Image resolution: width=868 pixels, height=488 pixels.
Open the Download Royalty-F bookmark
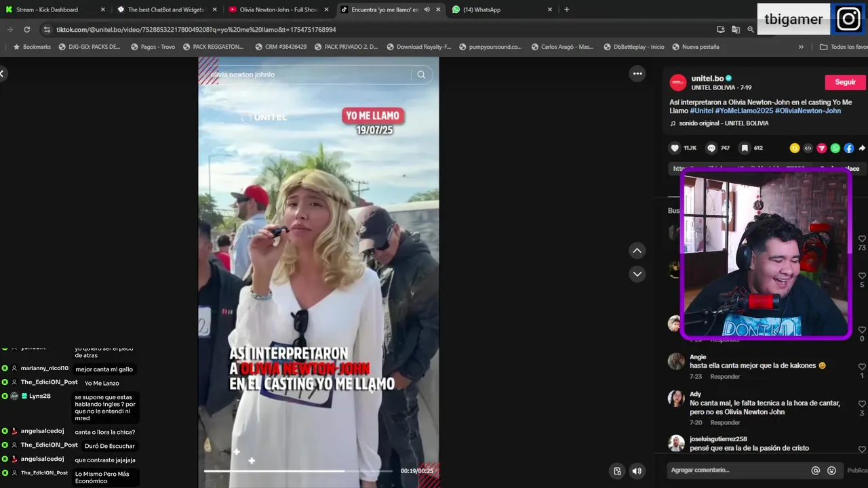[418, 47]
